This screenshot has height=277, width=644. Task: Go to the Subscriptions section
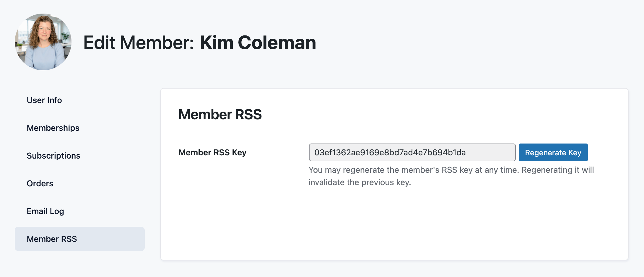coord(53,156)
